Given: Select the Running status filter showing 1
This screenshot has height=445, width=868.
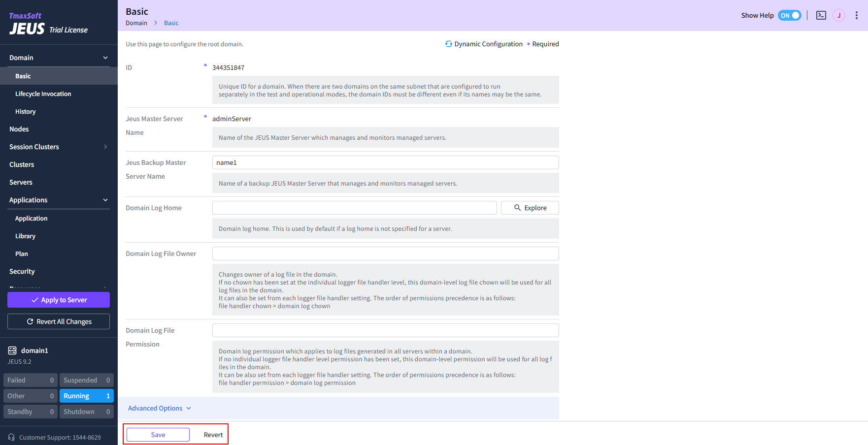Looking at the screenshot, I should [x=86, y=395].
